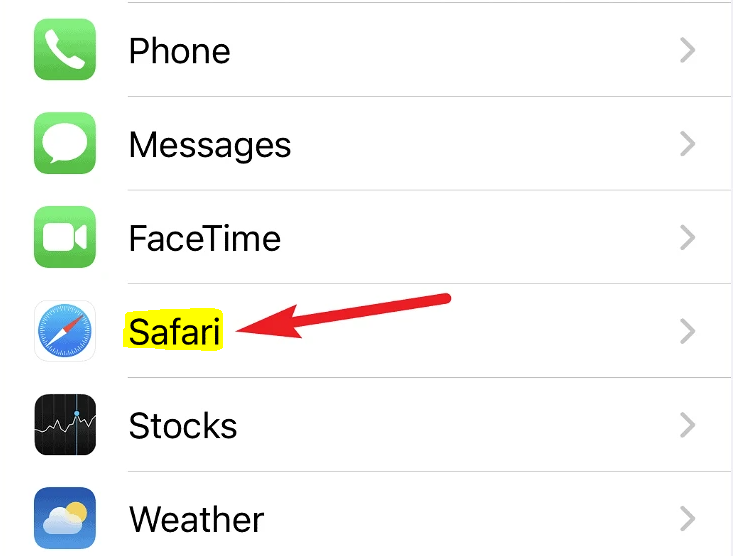Select the Weather text label

[x=196, y=520]
